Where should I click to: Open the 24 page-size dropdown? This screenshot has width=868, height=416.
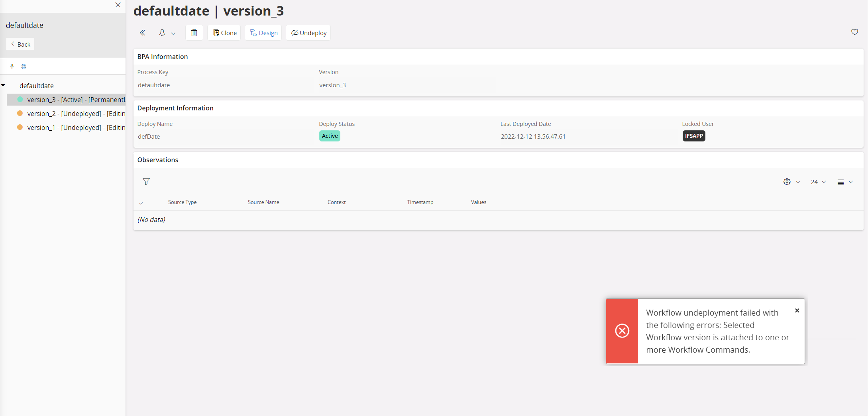coord(818,182)
